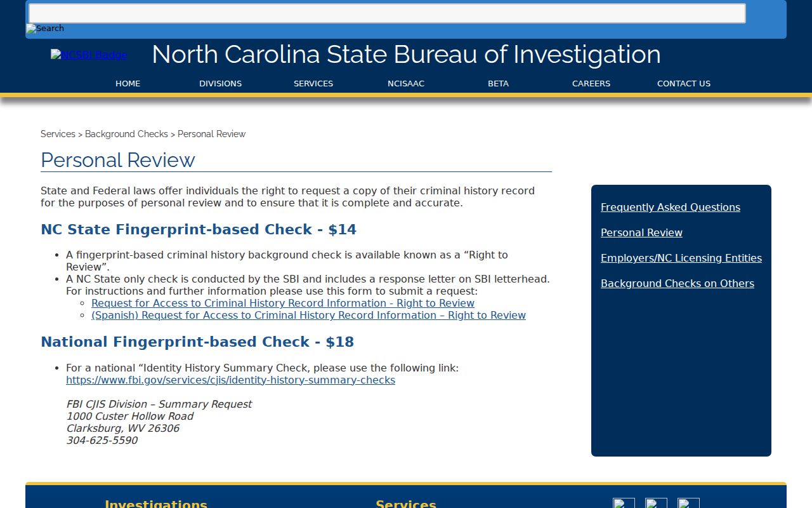Click the Investigations footer heading

pyautogui.click(x=156, y=504)
